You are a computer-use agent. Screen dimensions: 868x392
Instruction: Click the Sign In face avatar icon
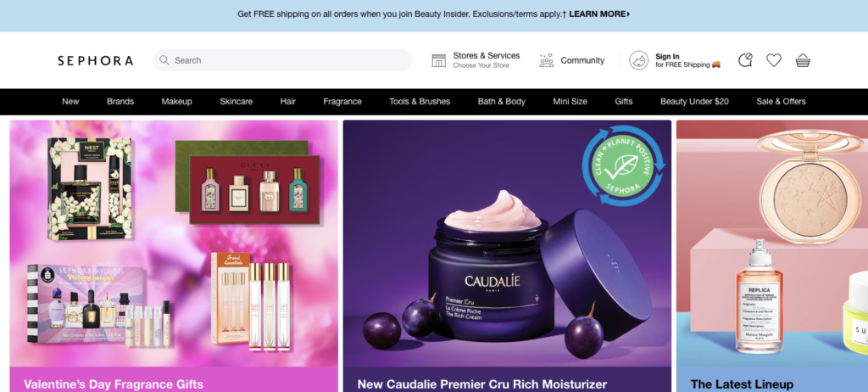(x=638, y=60)
